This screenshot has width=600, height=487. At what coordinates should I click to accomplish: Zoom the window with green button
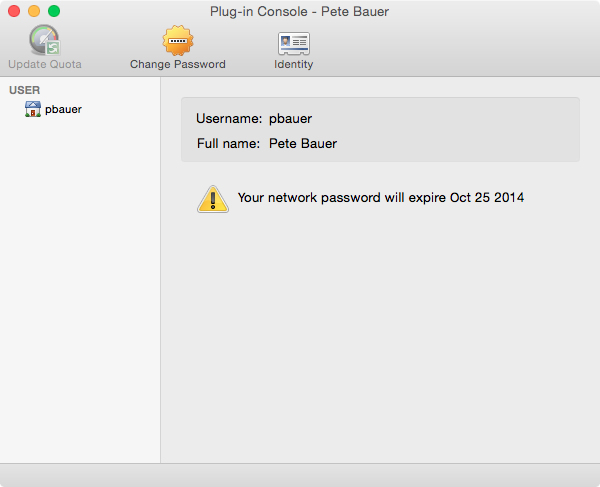click(54, 11)
